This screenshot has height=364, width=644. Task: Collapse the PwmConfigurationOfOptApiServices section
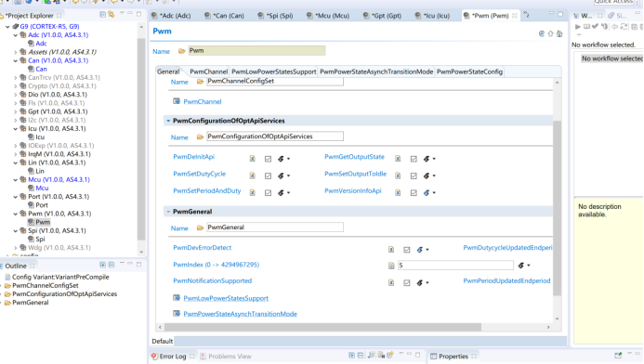point(168,121)
